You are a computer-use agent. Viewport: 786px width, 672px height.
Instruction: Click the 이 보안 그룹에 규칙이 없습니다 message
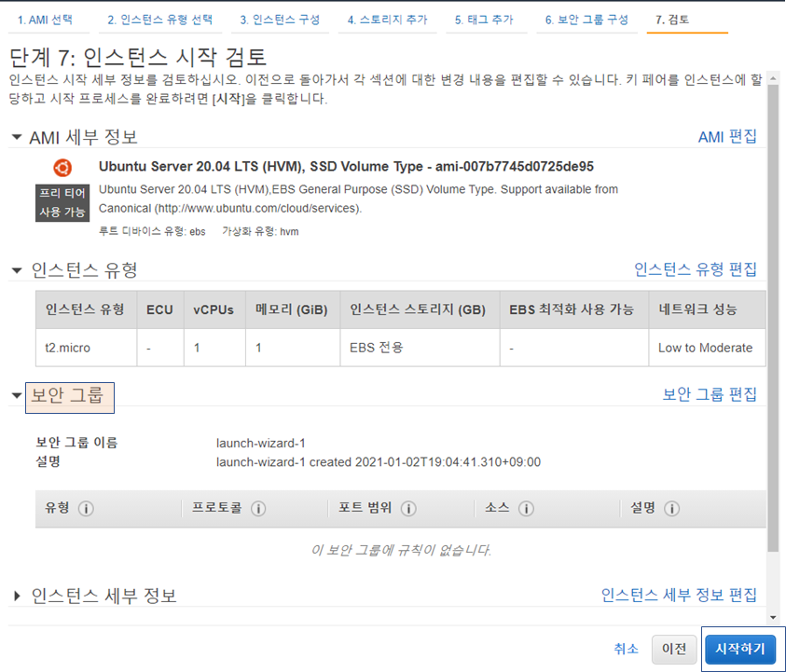click(x=401, y=550)
